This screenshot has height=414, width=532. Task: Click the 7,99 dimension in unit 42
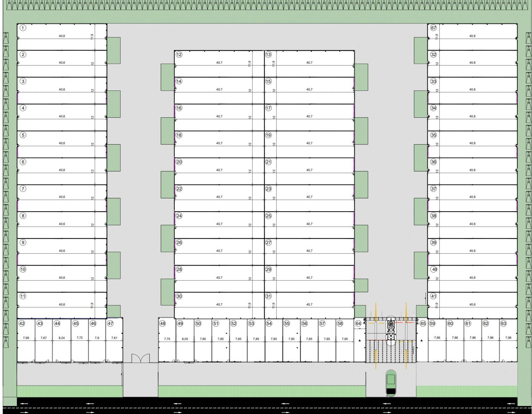pyautogui.click(x=26, y=338)
